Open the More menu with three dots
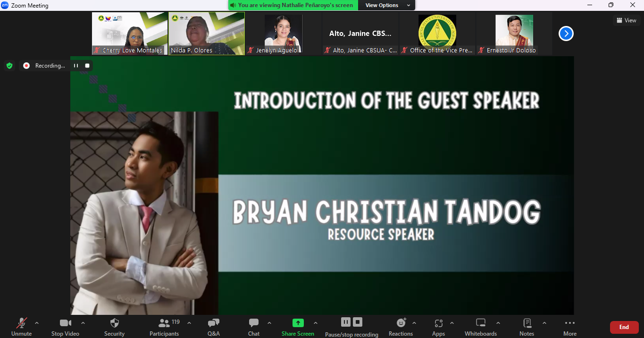 tap(569, 323)
